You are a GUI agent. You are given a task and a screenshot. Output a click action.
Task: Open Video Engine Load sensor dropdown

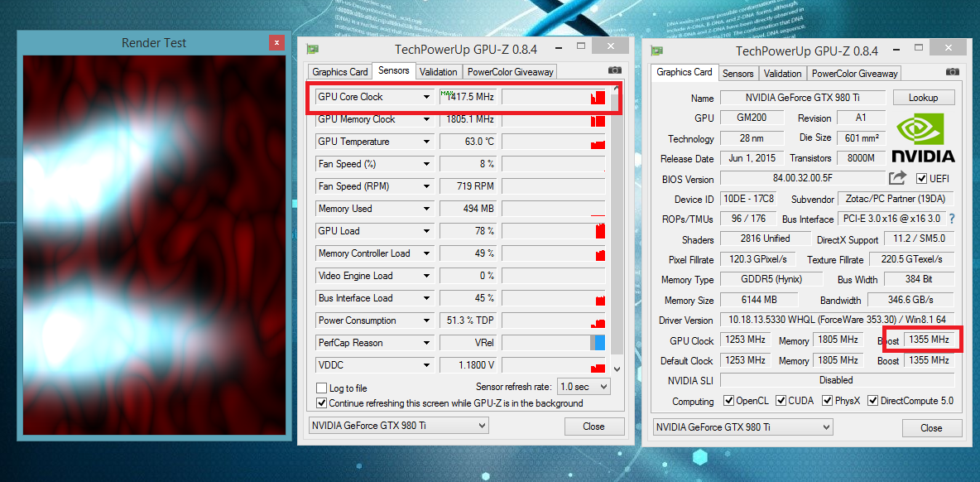427,276
